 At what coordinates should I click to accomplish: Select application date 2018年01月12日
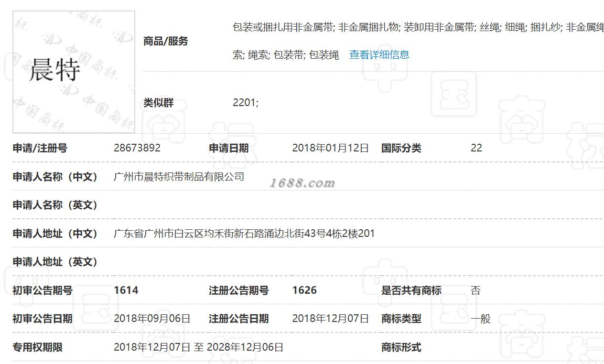pyautogui.click(x=331, y=148)
